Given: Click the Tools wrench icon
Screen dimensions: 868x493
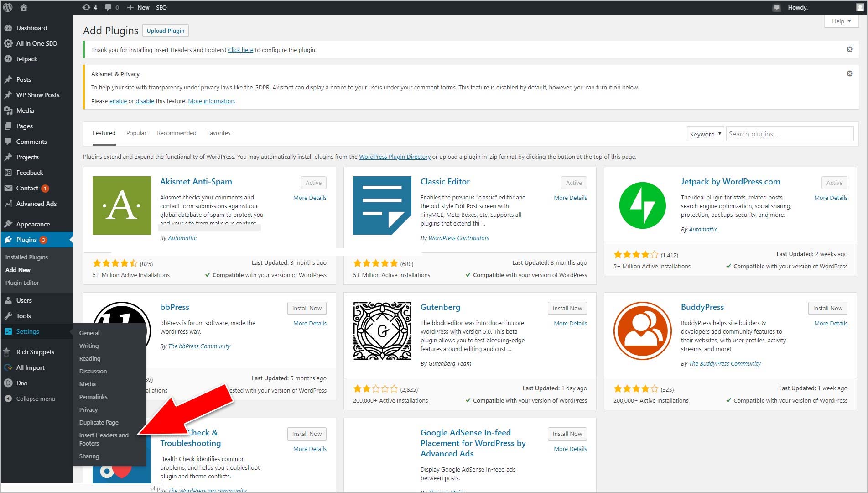Looking at the screenshot, I should pyautogui.click(x=8, y=316).
